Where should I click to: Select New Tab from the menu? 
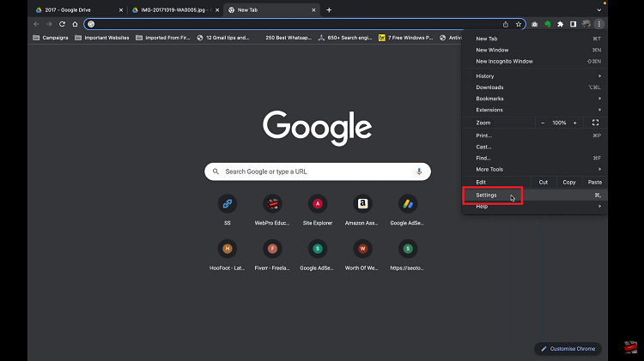[534, 39]
